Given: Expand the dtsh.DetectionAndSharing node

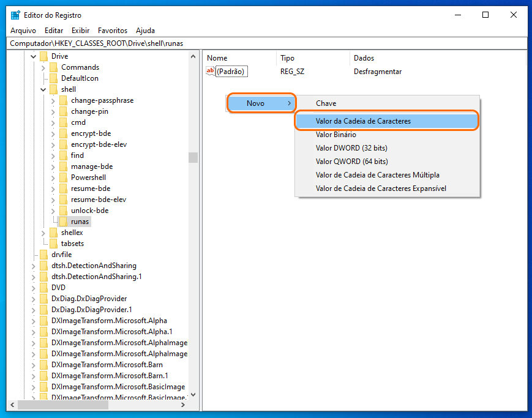Looking at the screenshot, I should click(33, 266).
